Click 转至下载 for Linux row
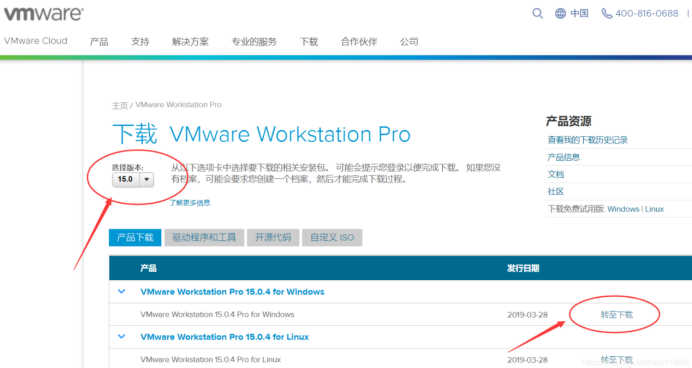 (617, 360)
